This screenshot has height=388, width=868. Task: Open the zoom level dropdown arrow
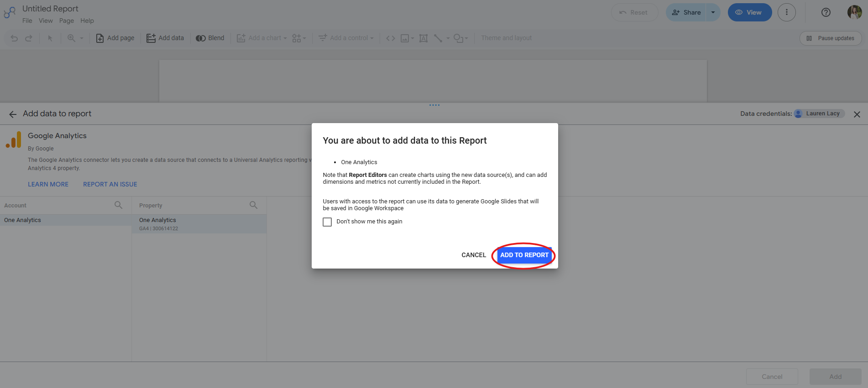coord(82,38)
